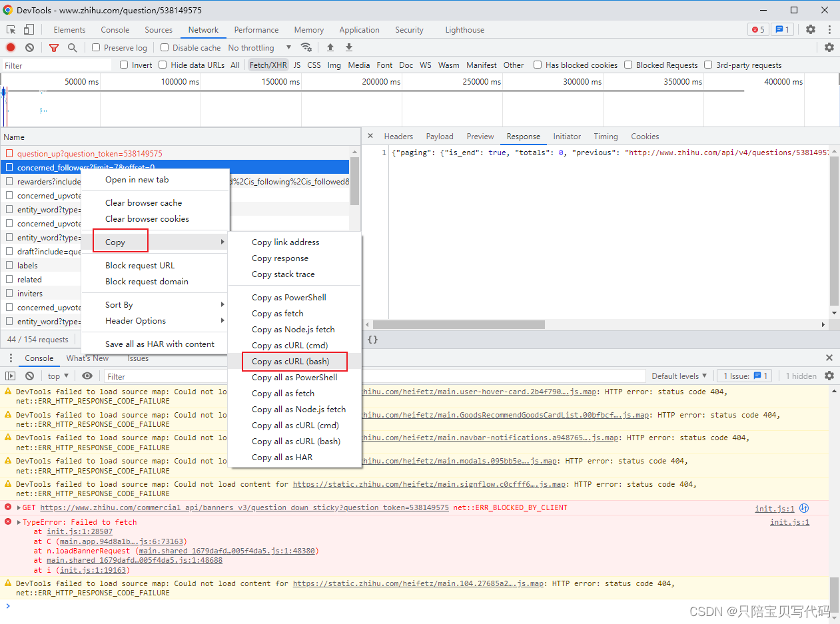Click the Name column header
Viewport: 840px width, 624px height.
tap(180, 137)
